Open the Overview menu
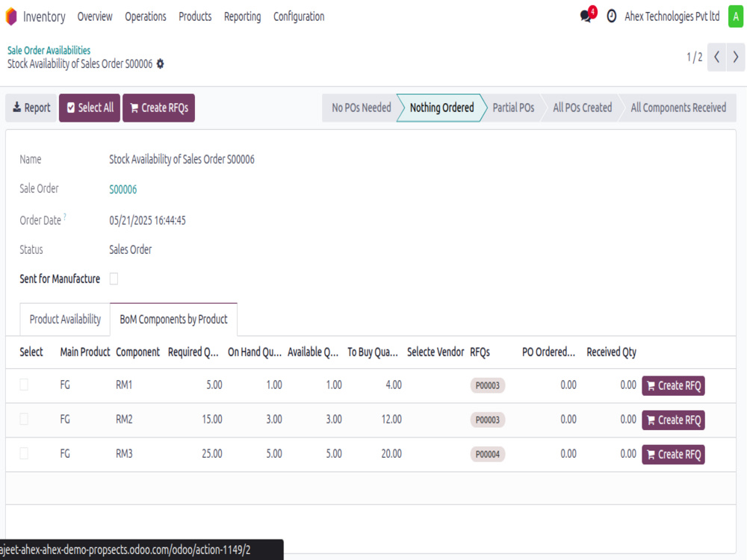This screenshot has width=747, height=560. click(95, 16)
